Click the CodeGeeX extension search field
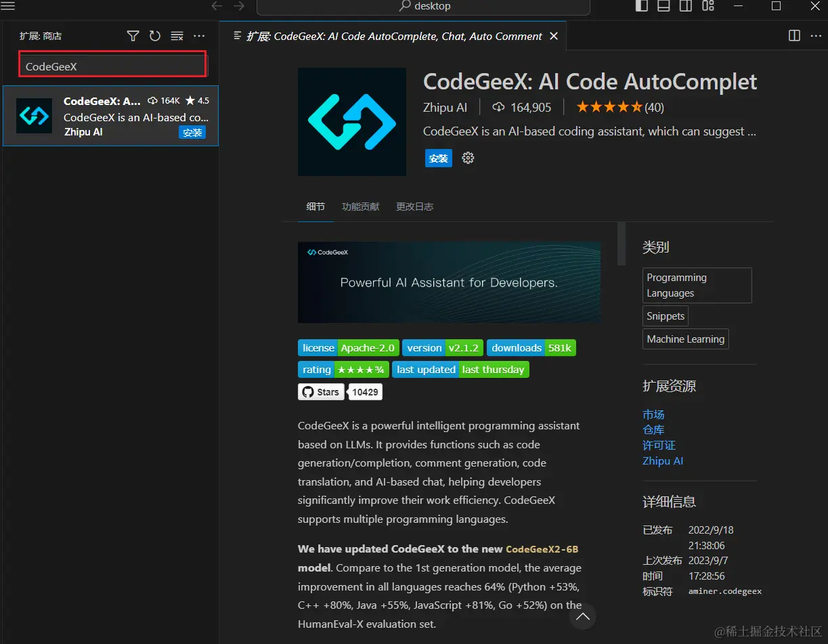Viewport: 828px width, 644px height. (112, 65)
